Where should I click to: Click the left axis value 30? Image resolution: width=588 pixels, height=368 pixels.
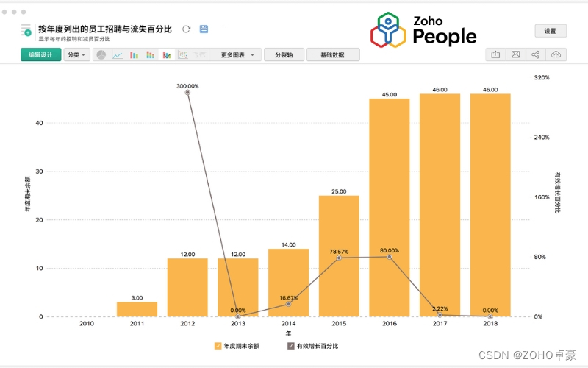tap(40, 171)
